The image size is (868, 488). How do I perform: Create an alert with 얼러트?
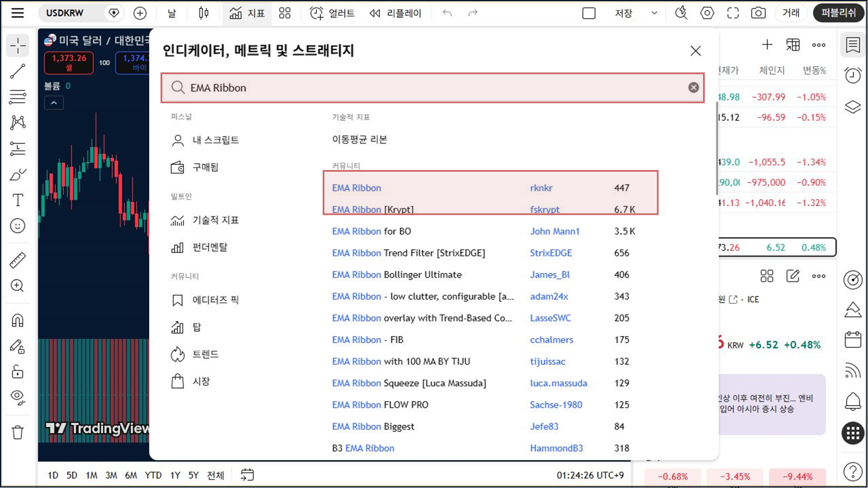[332, 13]
